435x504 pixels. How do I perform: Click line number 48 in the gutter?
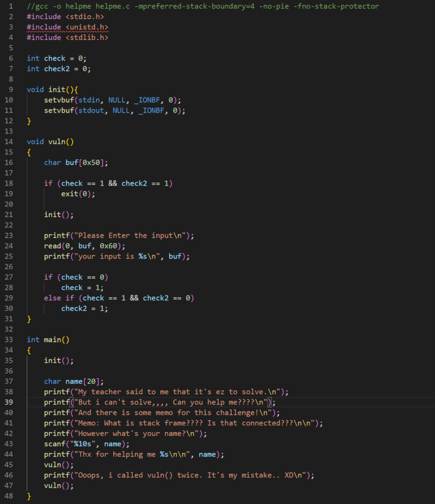pos(9,496)
